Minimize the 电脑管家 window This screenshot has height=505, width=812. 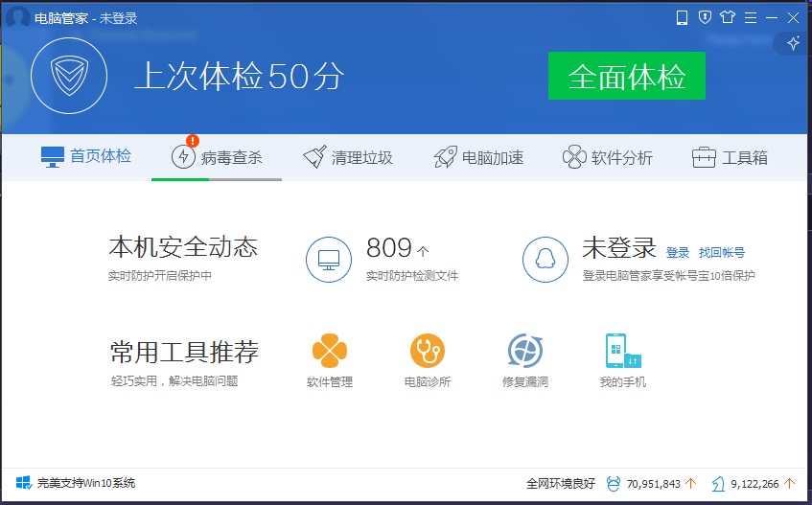tap(772, 18)
